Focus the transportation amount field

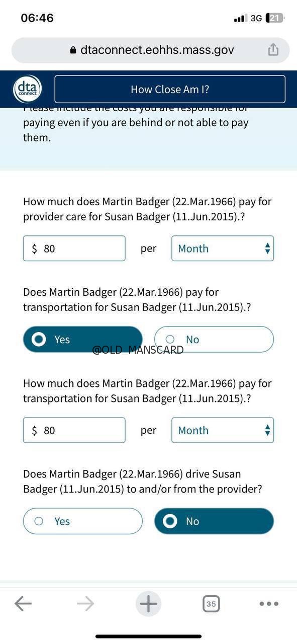[74, 430]
